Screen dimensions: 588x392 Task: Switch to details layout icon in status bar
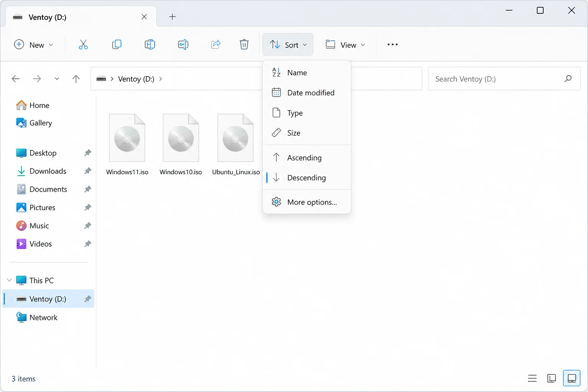[552, 379]
